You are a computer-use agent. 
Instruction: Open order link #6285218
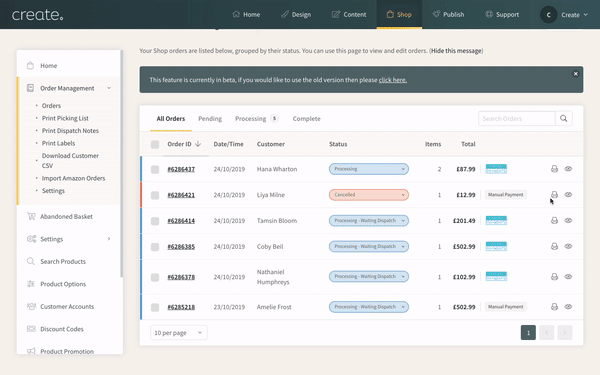tap(181, 307)
